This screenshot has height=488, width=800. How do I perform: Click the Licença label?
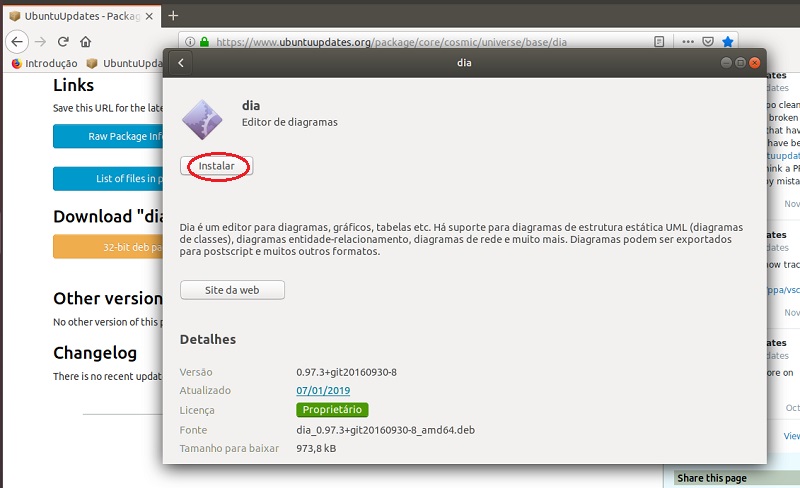pos(197,410)
